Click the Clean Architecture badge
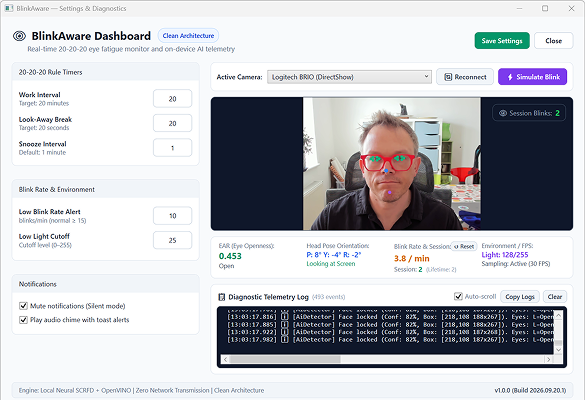Screen dimensions: 585x400 188,36
